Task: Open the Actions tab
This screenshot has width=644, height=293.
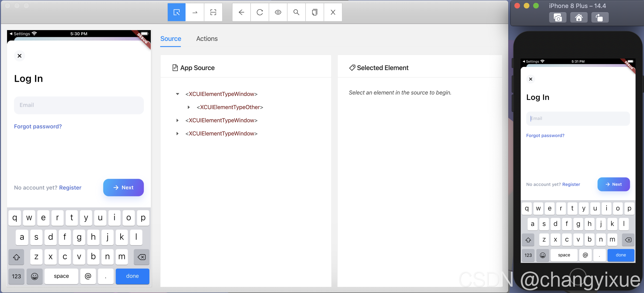Action: [207, 39]
